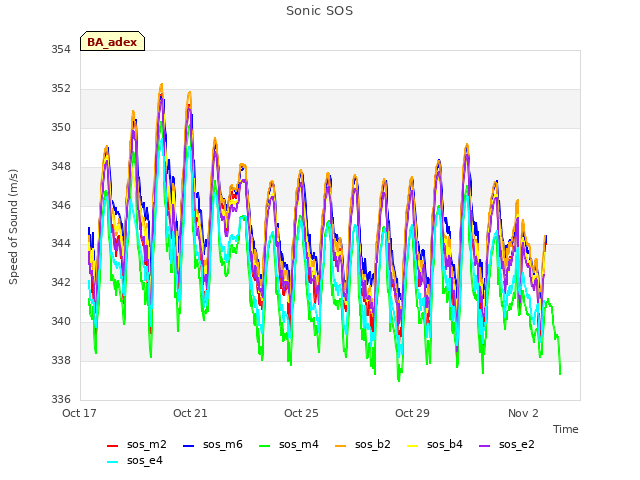The image size is (640, 480).
Task: Click the 354 y-axis tick label
Action: 61,50
